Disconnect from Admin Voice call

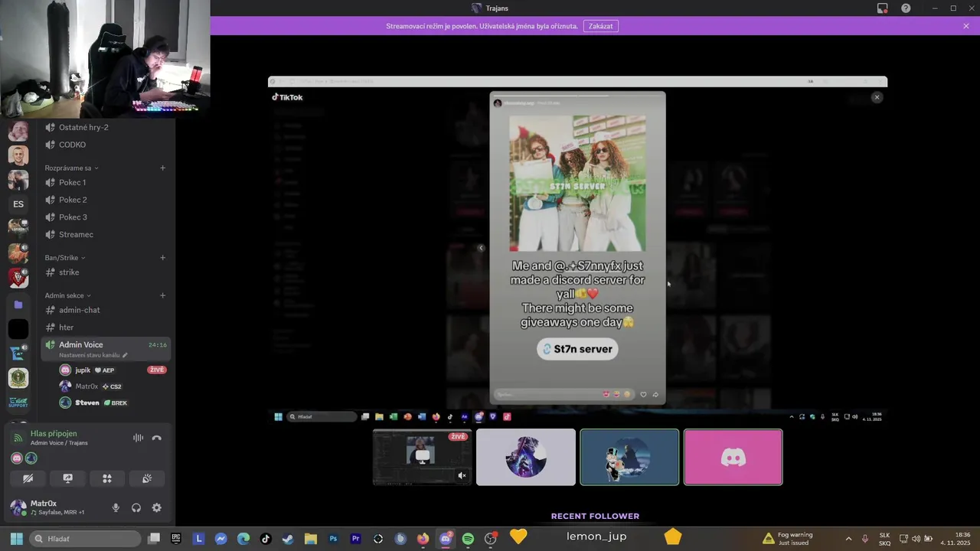[x=157, y=438]
